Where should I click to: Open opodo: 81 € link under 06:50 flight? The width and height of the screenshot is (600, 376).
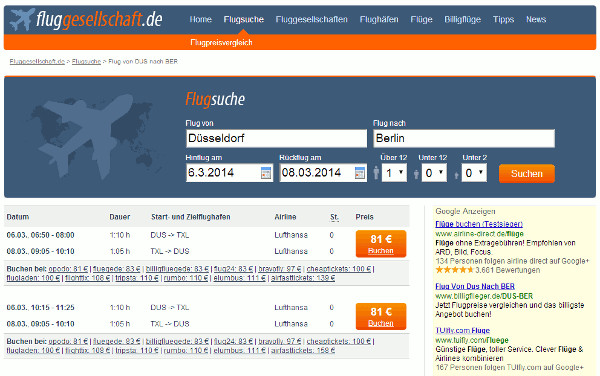click(68, 269)
